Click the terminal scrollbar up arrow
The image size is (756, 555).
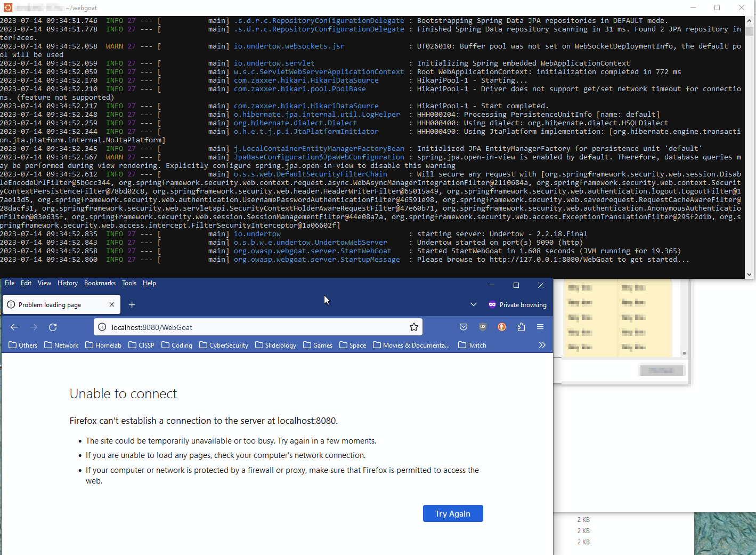click(x=749, y=21)
